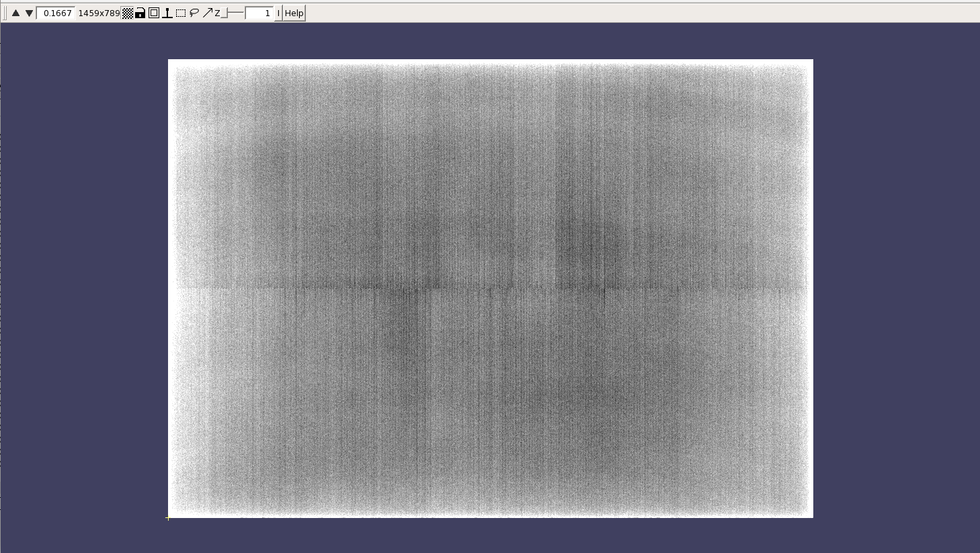Select the lasso selection tool
This screenshot has width=980, height=553.
[194, 13]
